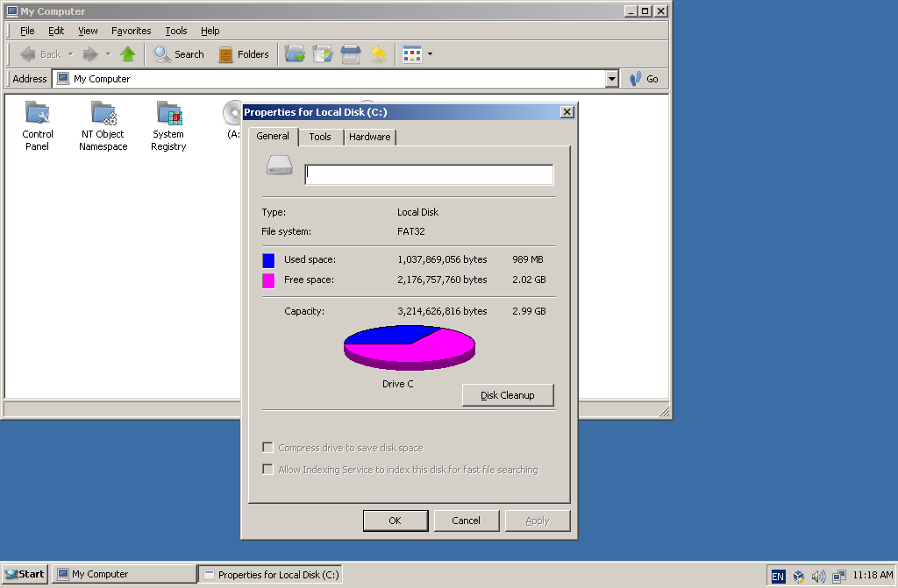Viewport: 898px width, 588px height.
Task: Click the 3,214,626,816 bytes capacity value
Action: (442, 311)
